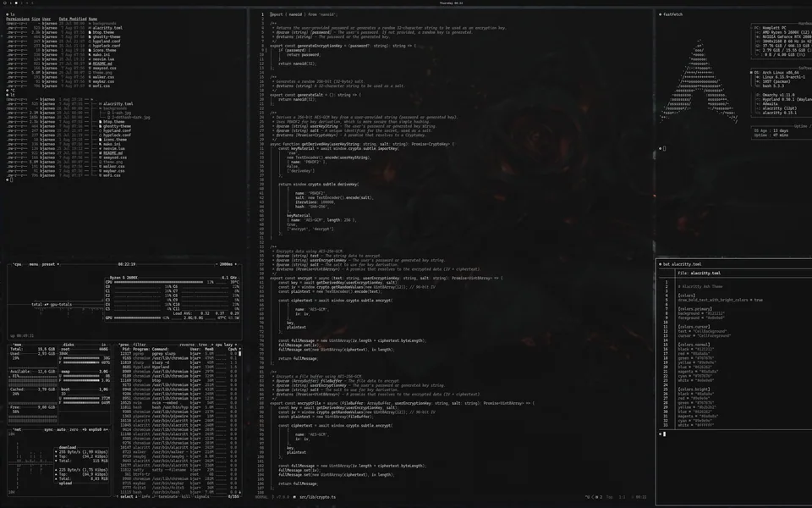This screenshot has width=812, height=508.
Task: Click select in btop proc footer
Action: [x=127, y=497]
